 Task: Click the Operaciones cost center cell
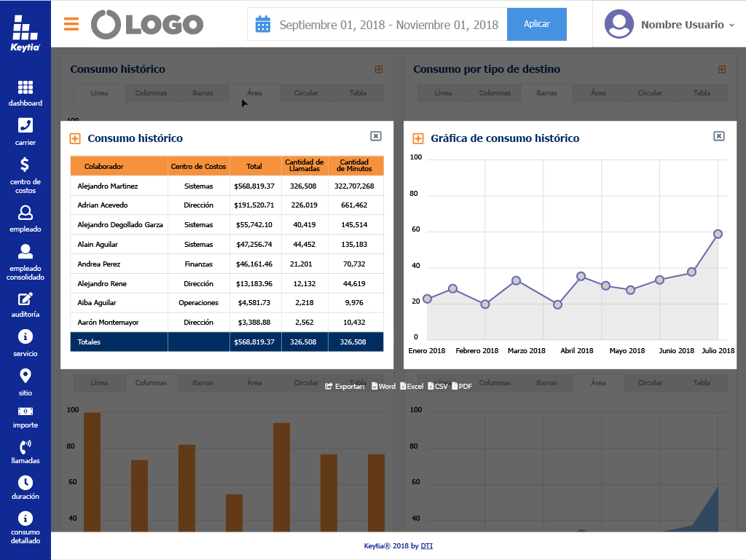pyautogui.click(x=198, y=303)
